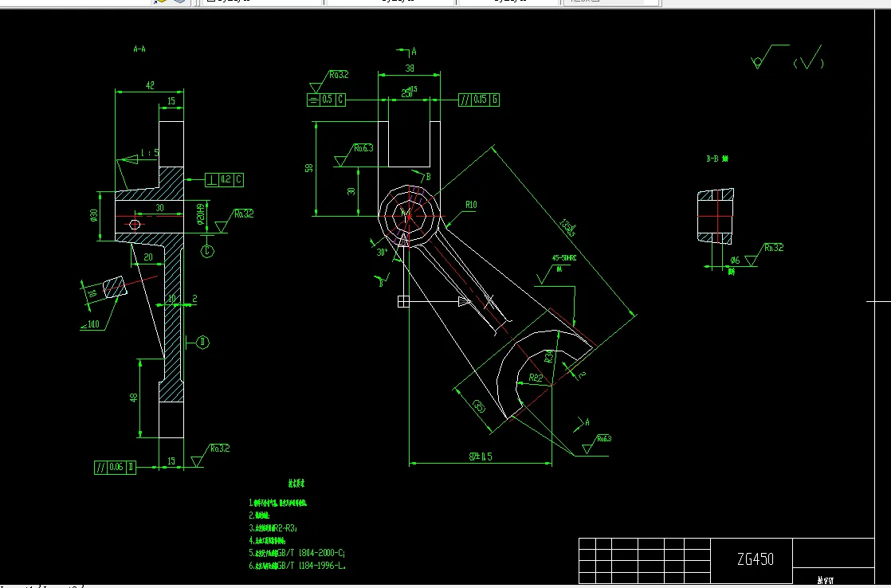Select ZG450 material in the title block
891x588 pixels.
pyautogui.click(x=756, y=559)
